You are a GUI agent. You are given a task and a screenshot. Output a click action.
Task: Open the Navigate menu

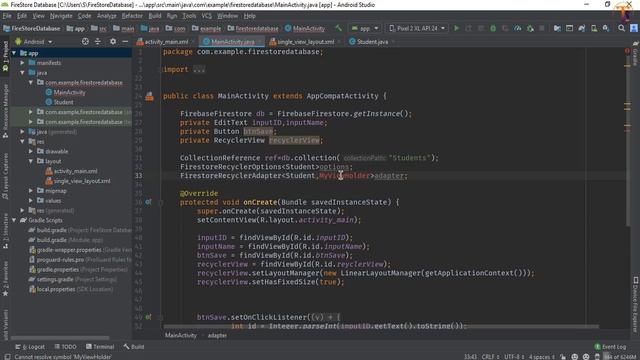61,16
